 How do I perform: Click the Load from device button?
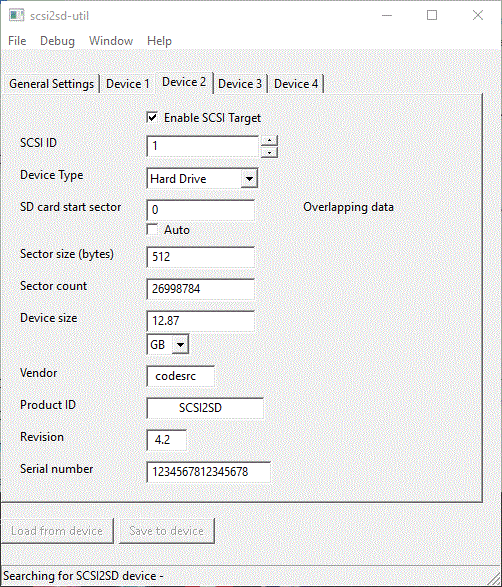57,530
